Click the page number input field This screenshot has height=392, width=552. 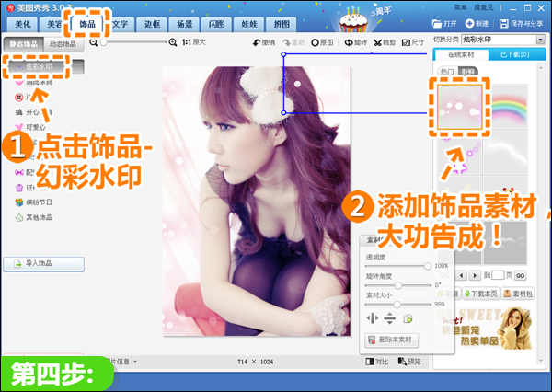tap(498, 275)
